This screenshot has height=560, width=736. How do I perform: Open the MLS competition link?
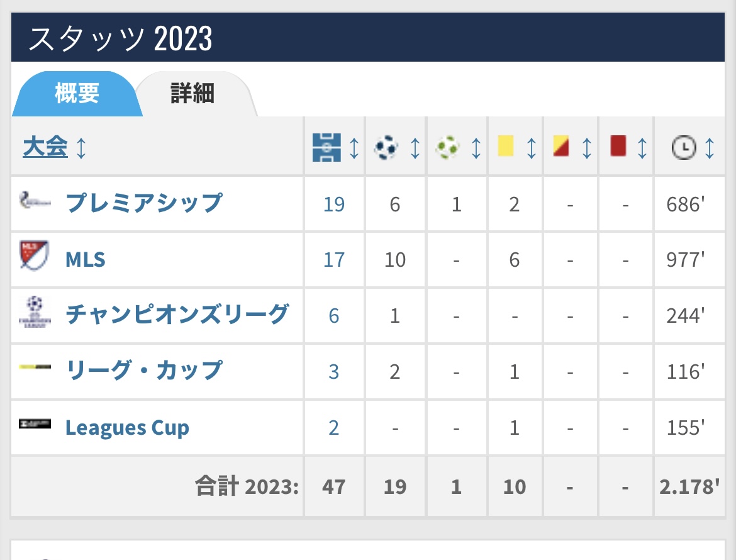(x=86, y=259)
